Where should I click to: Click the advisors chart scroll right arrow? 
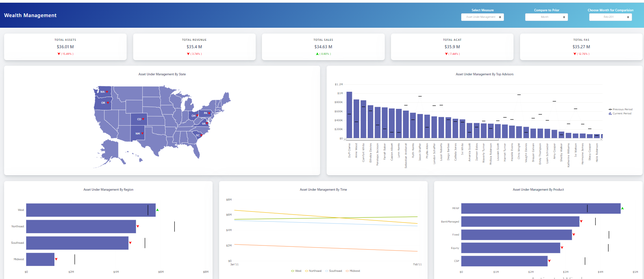[602, 140]
